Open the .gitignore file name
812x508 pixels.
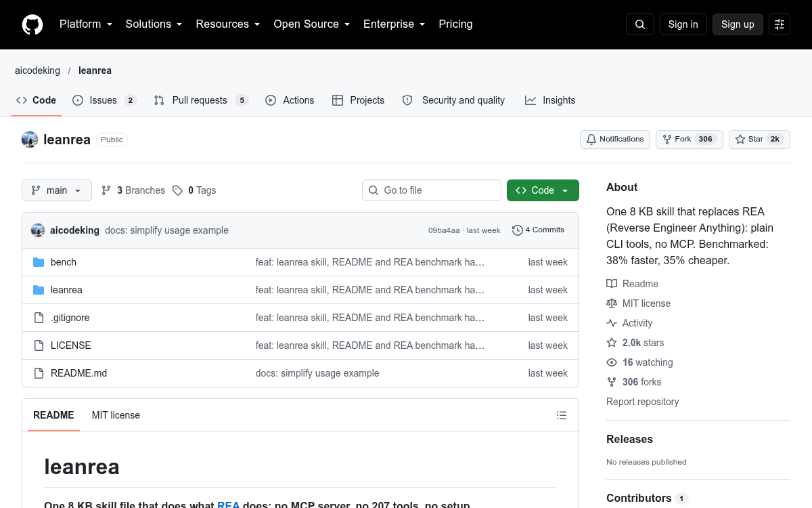(70, 318)
